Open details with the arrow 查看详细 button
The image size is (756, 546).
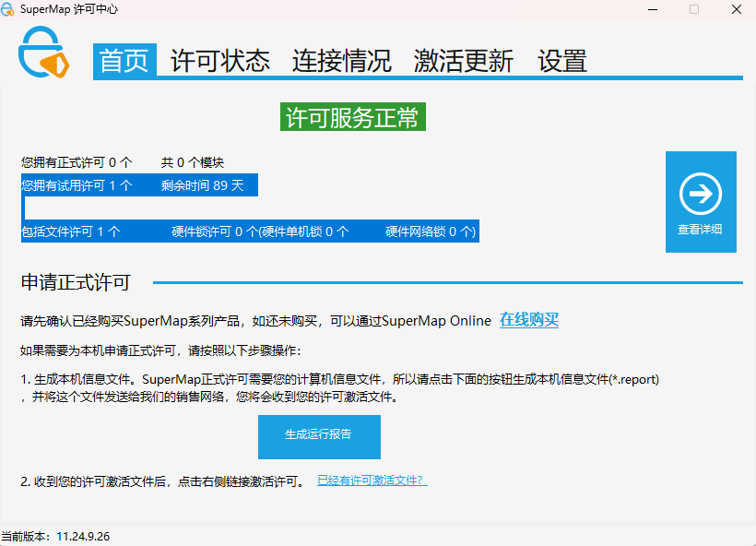tap(701, 202)
